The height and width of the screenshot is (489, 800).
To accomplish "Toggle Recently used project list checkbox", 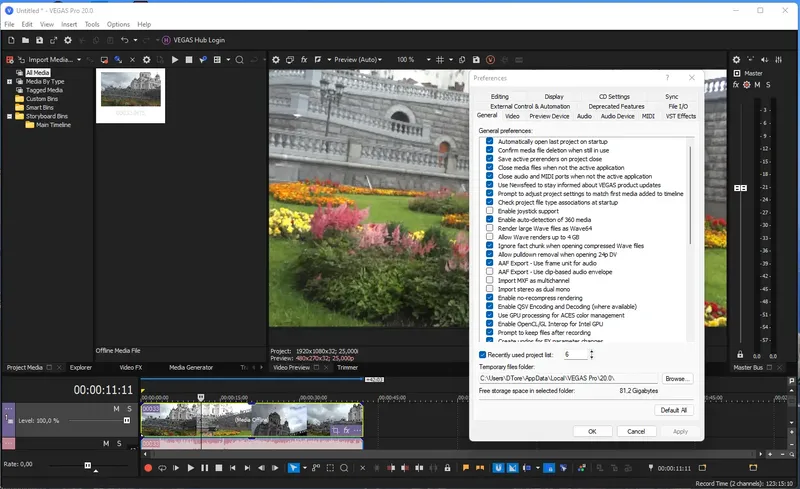I will tap(483, 355).
